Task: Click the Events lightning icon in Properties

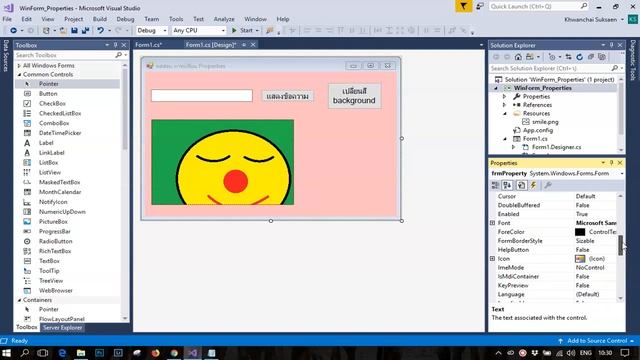Action: tap(533, 185)
